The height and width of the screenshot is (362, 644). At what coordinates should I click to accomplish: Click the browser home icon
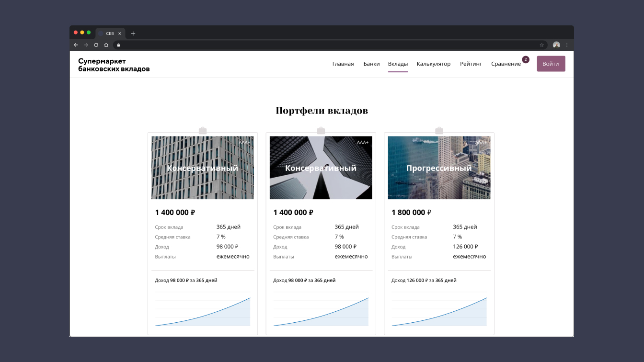[106, 45]
